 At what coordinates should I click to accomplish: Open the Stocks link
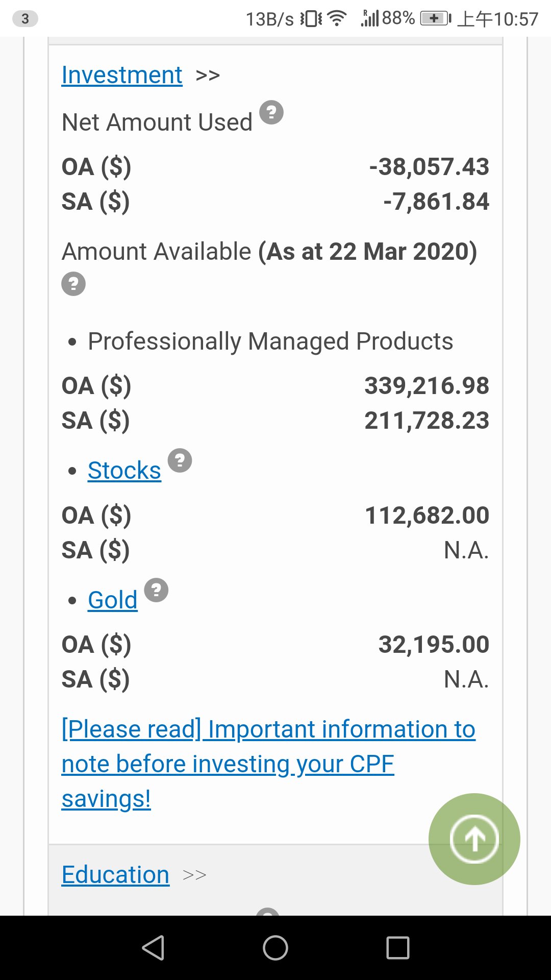click(124, 470)
